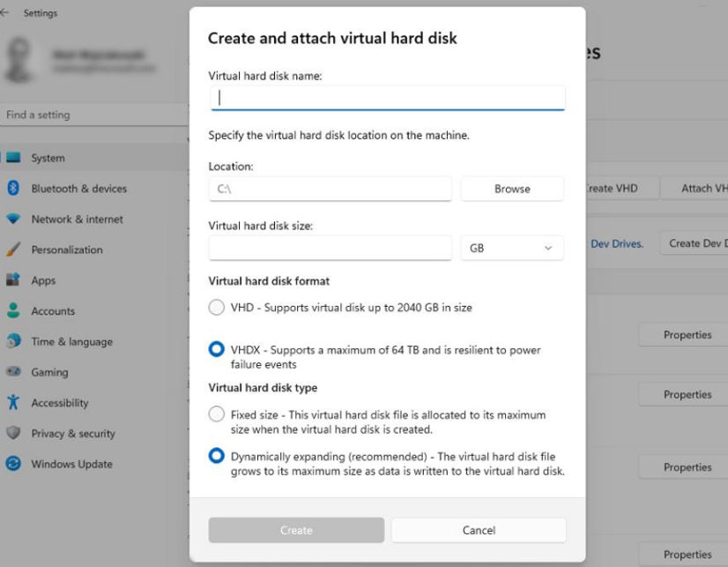Click the third Properties button from top
The height and width of the screenshot is (567, 728).
click(x=683, y=467)
